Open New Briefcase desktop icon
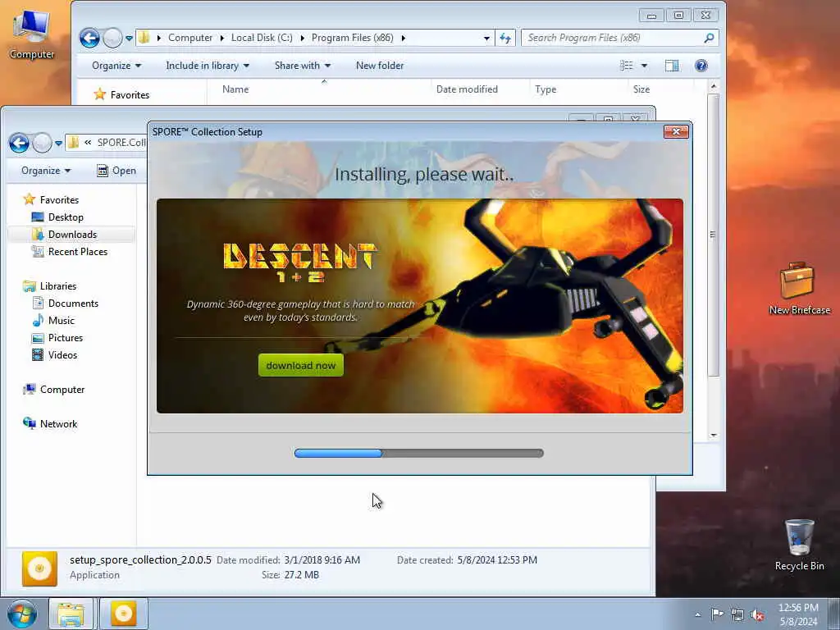 pos(799,288)
